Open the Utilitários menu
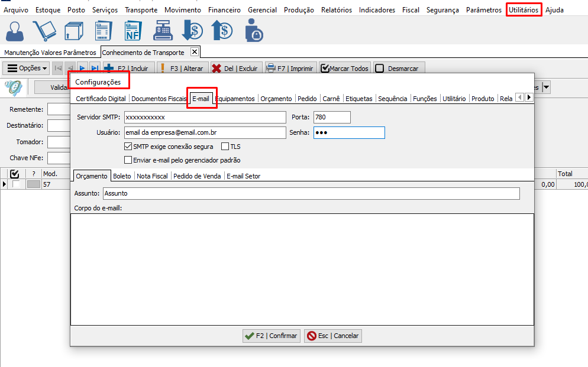Image resolution: width=588 pixels, height=367 pixels. tap(524, 10)
